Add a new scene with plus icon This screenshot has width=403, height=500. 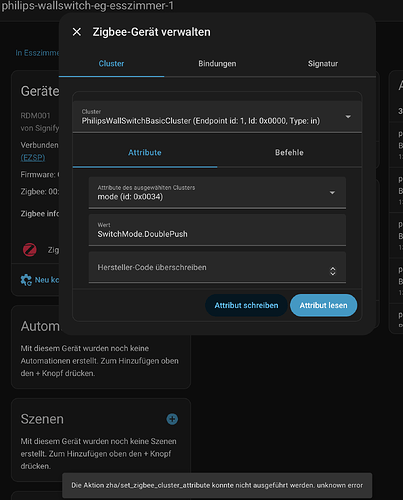click(172, 419)
